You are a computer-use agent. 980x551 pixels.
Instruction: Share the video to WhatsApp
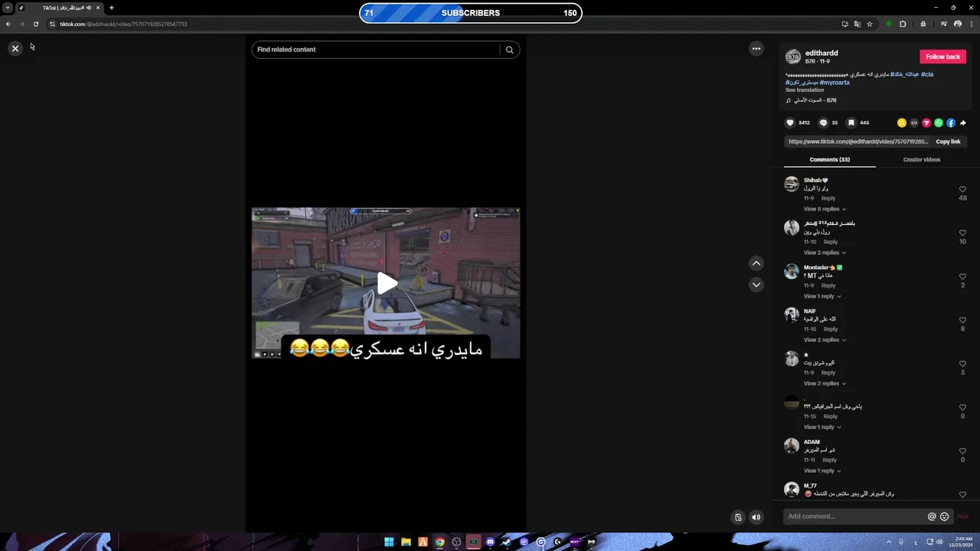(939, 122)
